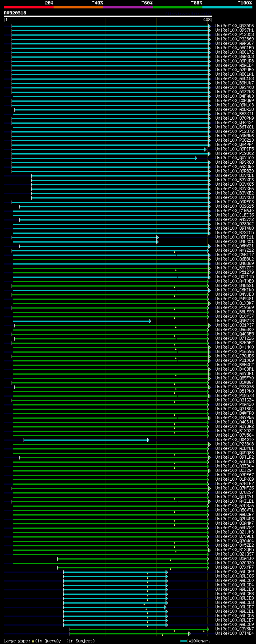The width and height of the screenshot is (256, 644).
Task: Select label UniRef100_B6SKI1
Action: click(234, 114)
